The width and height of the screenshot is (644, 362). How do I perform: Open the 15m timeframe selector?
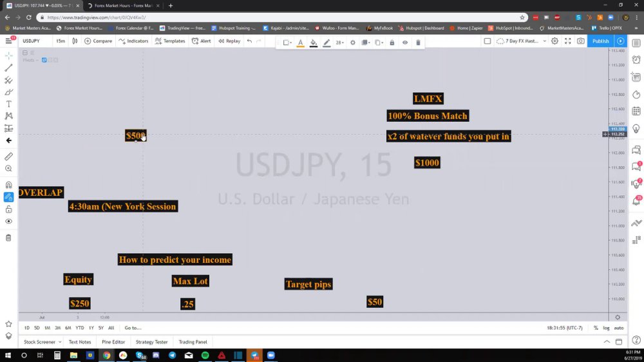(61, 41)
